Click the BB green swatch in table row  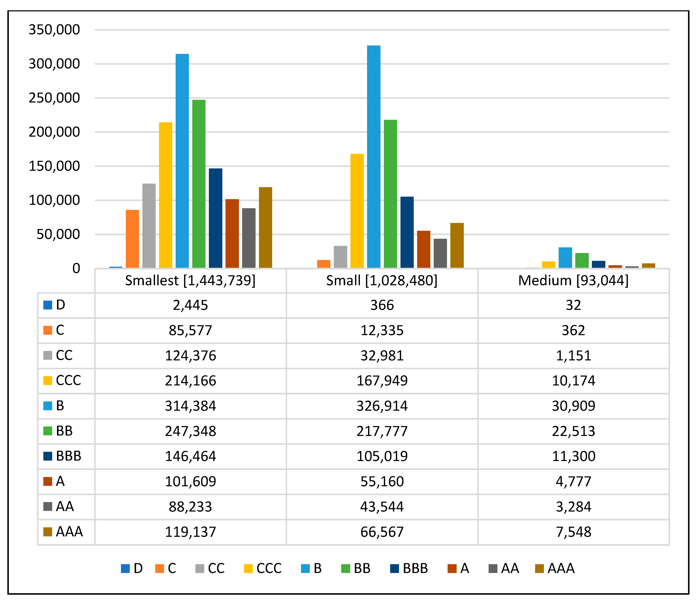[x=48, y=431]
